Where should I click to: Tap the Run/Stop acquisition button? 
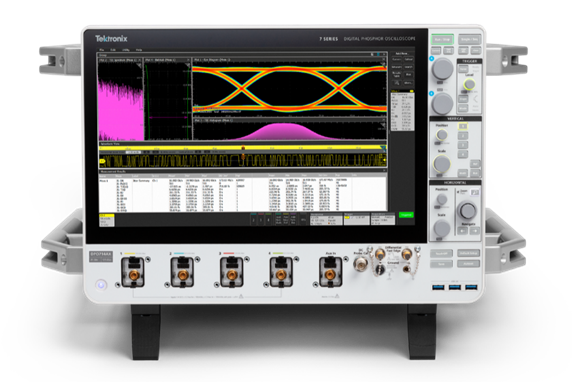point(442,39)
